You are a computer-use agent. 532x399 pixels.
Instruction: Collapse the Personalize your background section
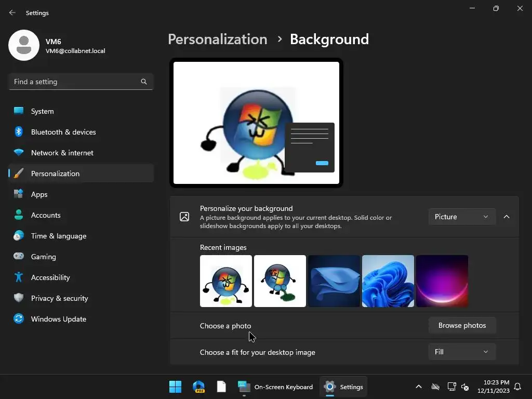tap(507, 217)
